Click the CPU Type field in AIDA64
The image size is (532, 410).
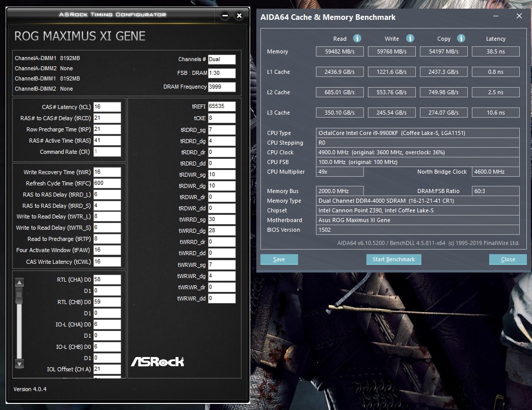[418, 133]
